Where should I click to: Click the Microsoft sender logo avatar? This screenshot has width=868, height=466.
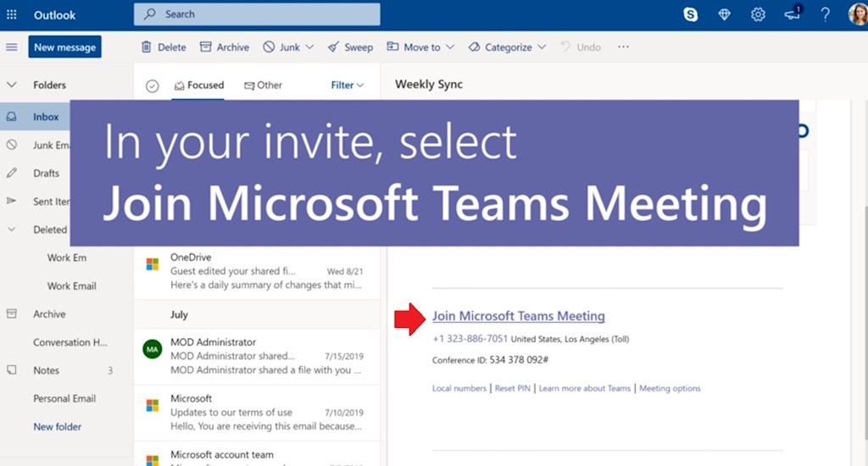tap(153, 406)
